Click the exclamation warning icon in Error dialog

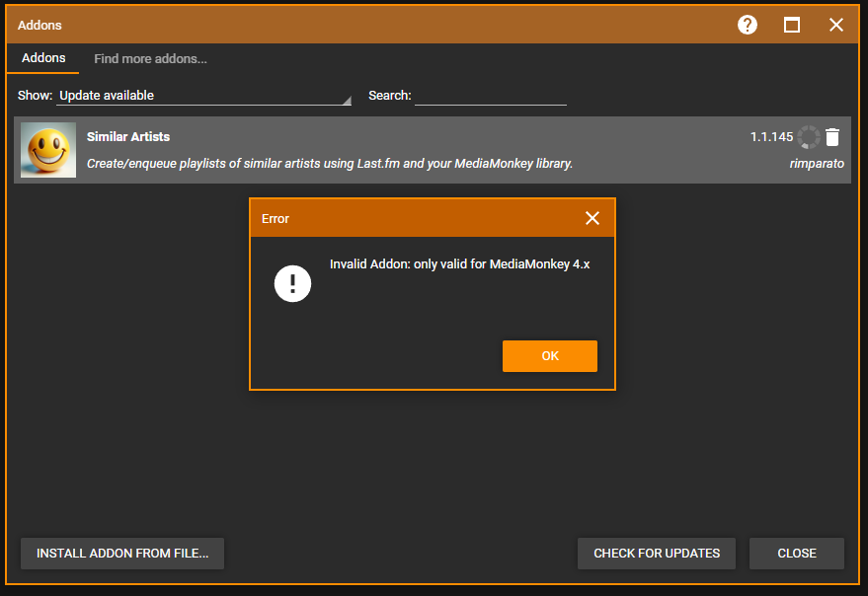tap(292, 285)
